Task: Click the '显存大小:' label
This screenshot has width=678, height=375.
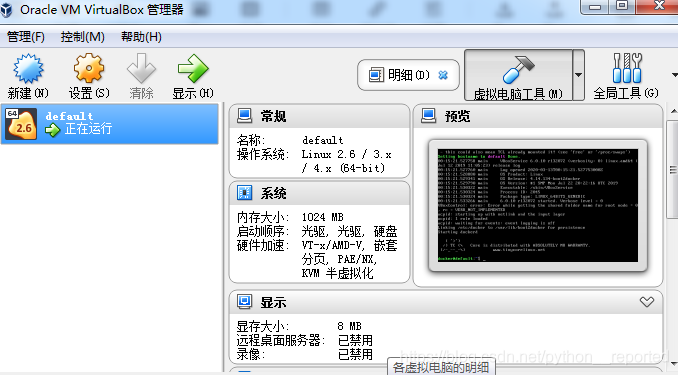Action: click(262, 326)
